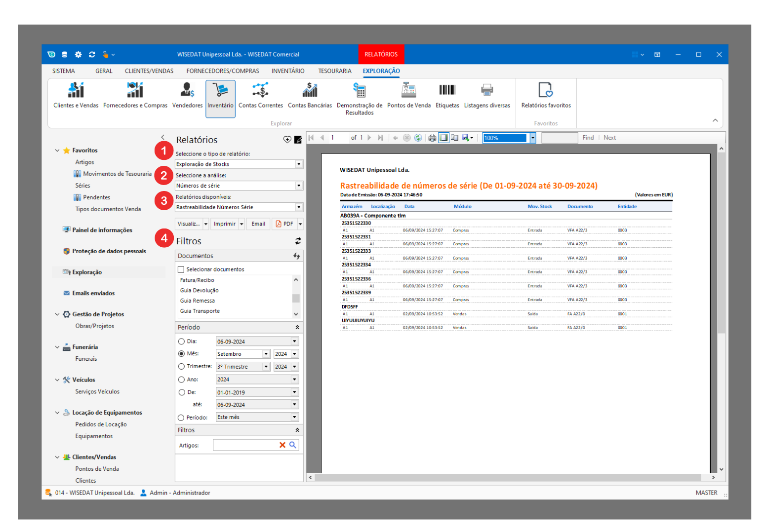
Task: Expand the Números de série analysis dropdown
Action: tap(299, 186)
